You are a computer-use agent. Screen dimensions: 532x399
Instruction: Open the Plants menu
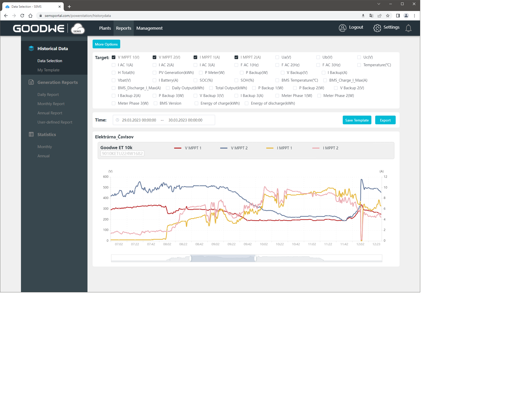tap(105, 28)
